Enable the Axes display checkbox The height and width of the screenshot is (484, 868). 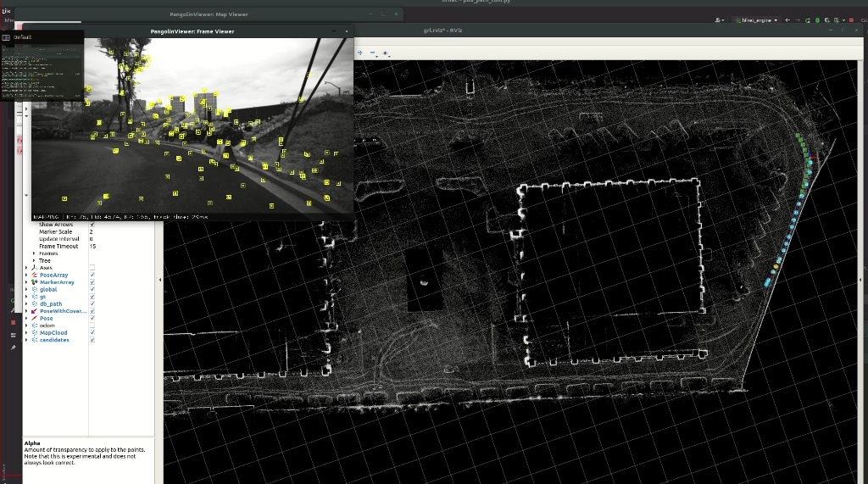(x=92, y=268)
